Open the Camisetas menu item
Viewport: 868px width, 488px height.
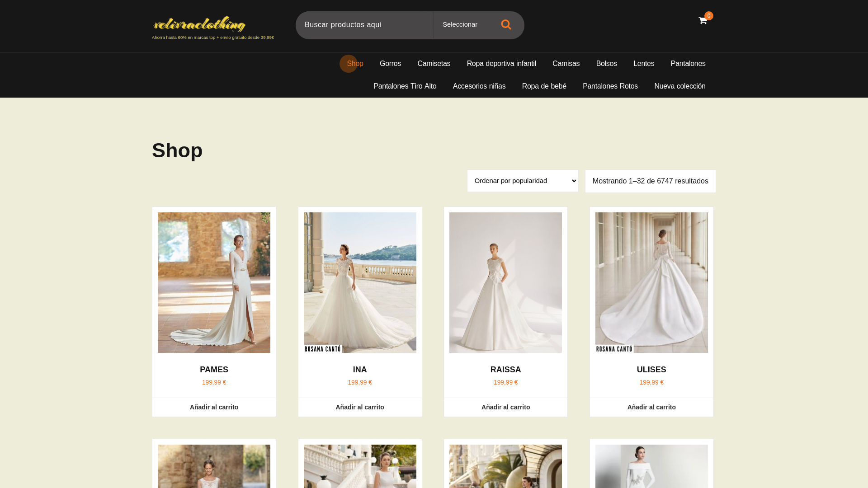tap(434, 64)
